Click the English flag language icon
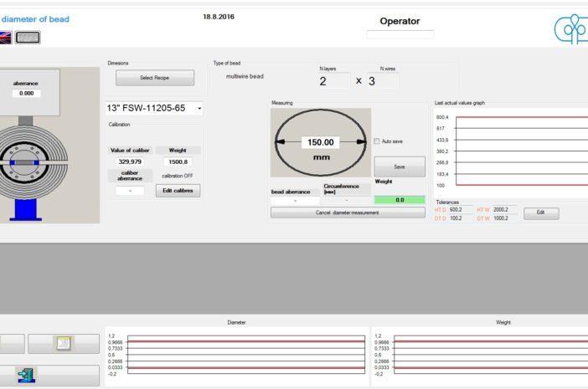 (5, 37)
